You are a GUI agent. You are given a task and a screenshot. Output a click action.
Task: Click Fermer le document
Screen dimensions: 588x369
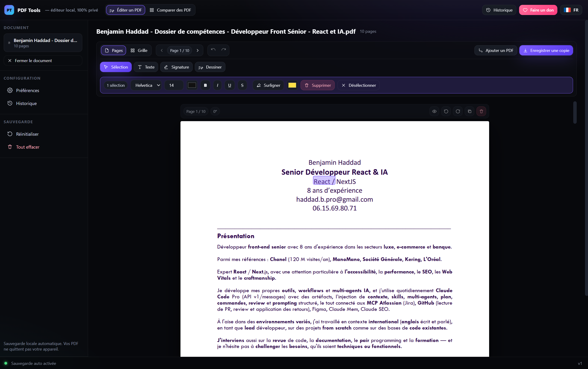tap(43, 60)
